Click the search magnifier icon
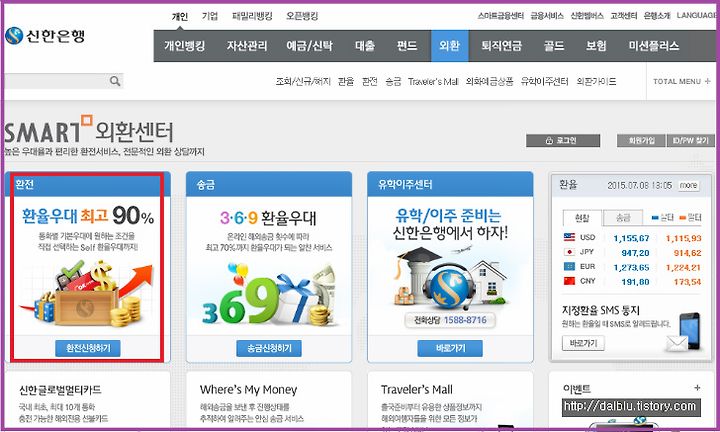The width and height of the screenshot is (720, 432). 115,81
